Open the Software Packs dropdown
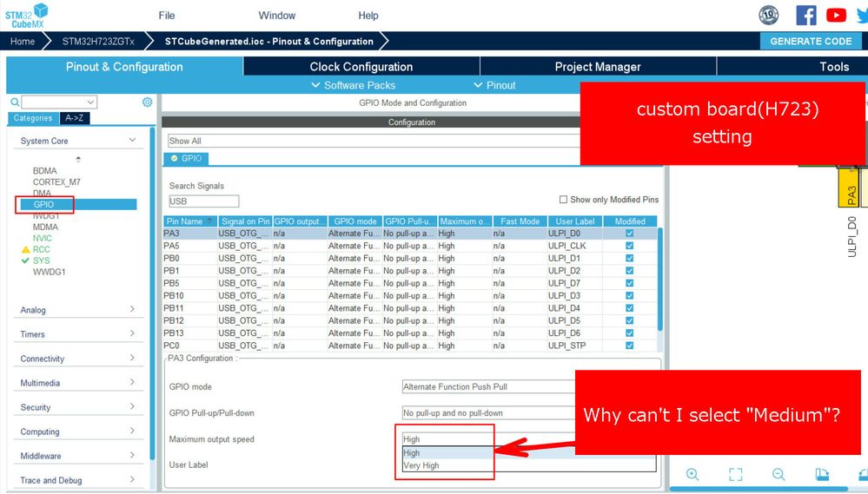This screenshot has height=494, width=868. (x=353, y=85)
